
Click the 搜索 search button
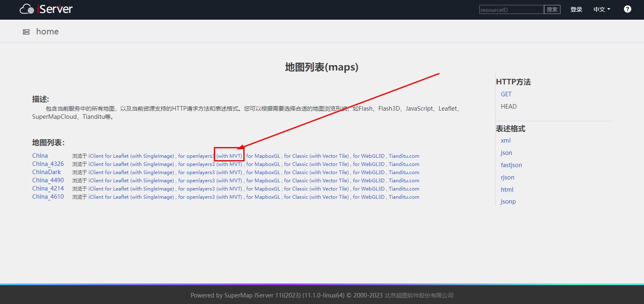[552, 9]
